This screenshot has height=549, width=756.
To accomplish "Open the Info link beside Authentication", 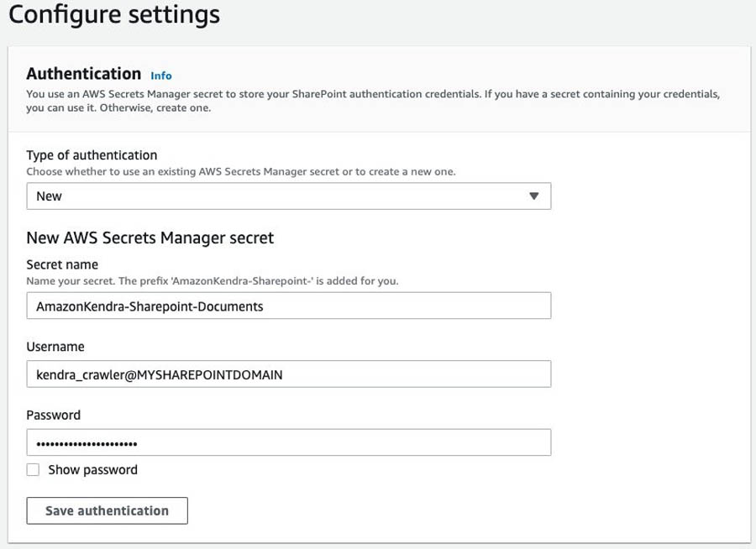I will (x=160, y=76).
